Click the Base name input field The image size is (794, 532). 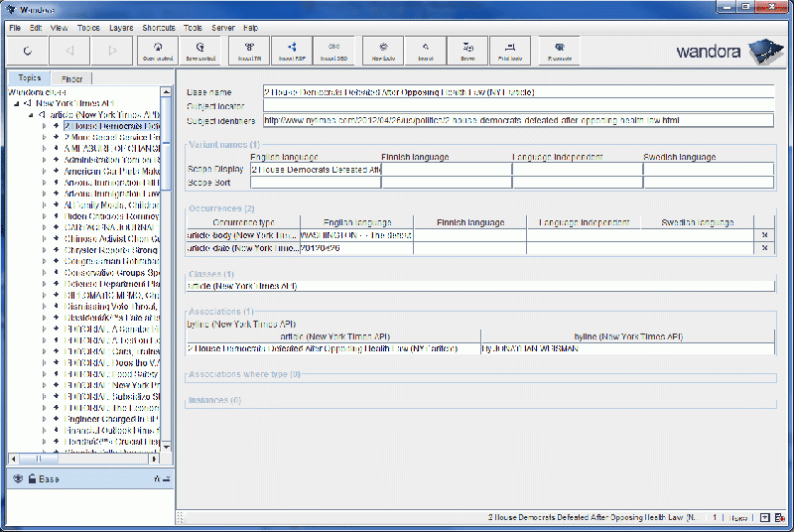[x=516, y=92]
